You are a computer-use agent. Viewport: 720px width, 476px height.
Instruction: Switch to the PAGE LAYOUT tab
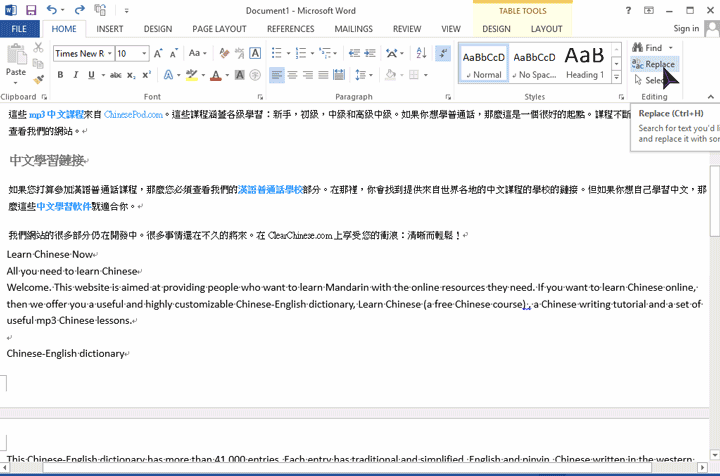point(219,29)
